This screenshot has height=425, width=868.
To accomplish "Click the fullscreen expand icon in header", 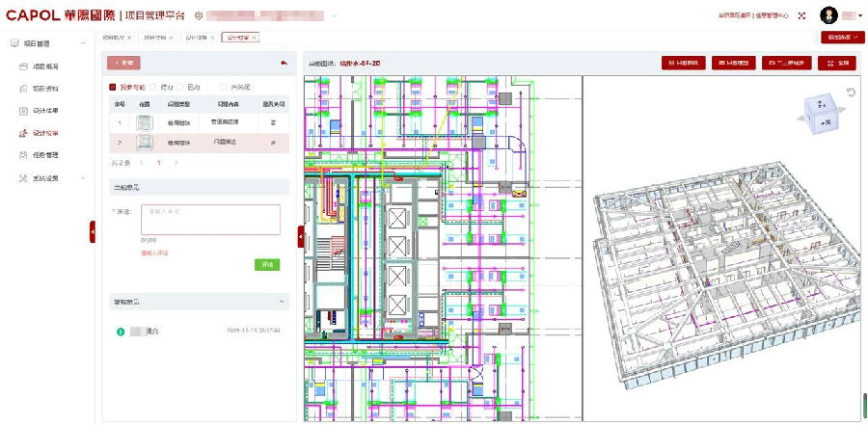I will (801, 15).
